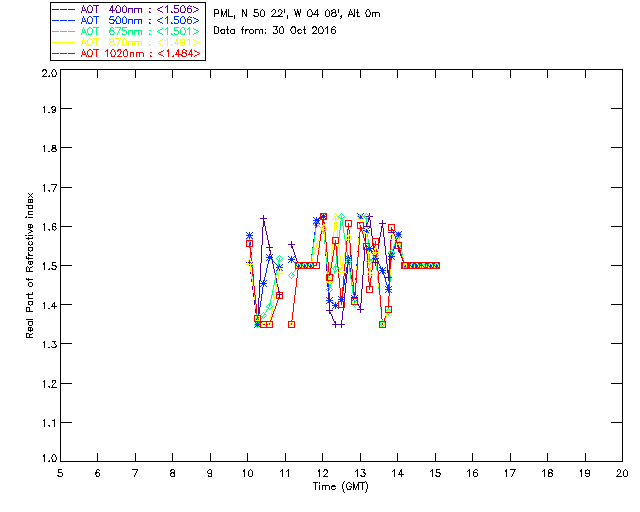Click the 'Real Part of Refractive Index' axis title
Screen dimensions: 640x512
pos(29,265)
